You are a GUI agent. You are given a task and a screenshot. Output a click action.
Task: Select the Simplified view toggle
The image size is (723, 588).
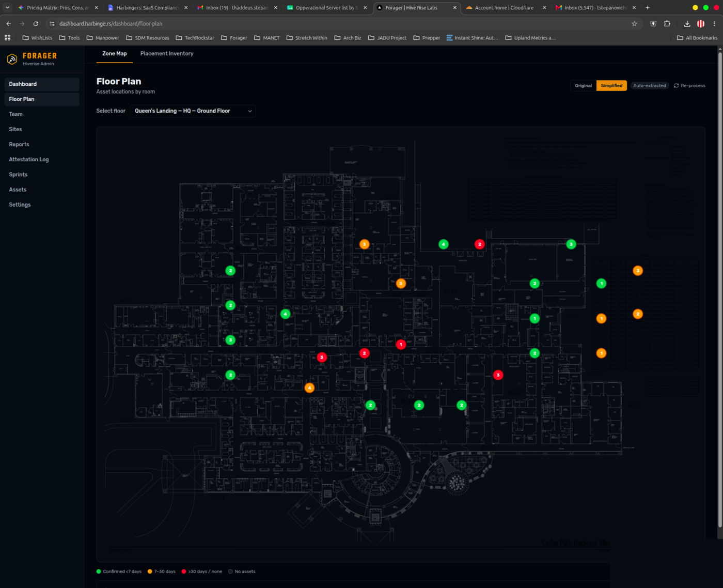point(611,86)
